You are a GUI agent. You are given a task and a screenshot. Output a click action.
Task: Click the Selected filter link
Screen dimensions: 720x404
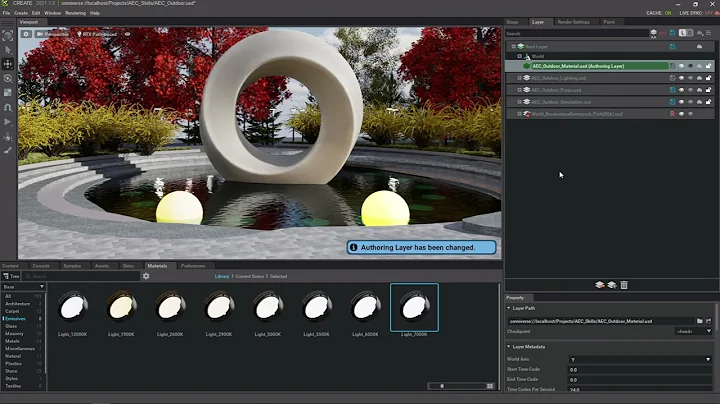coord(278,276)
